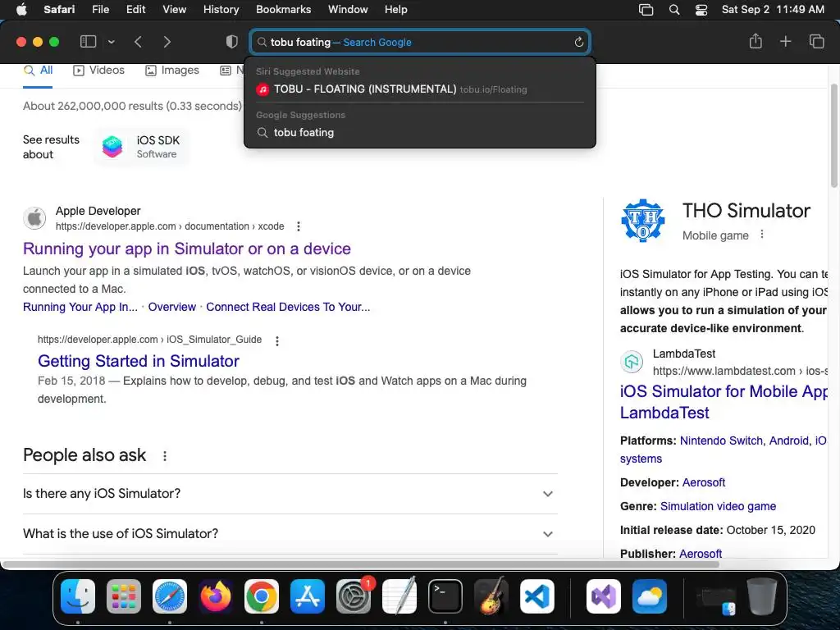
Task: Open the Siri suggestion TOBU - FLOATING (INSTRUMENTAL)
Action: pos(420,89)
